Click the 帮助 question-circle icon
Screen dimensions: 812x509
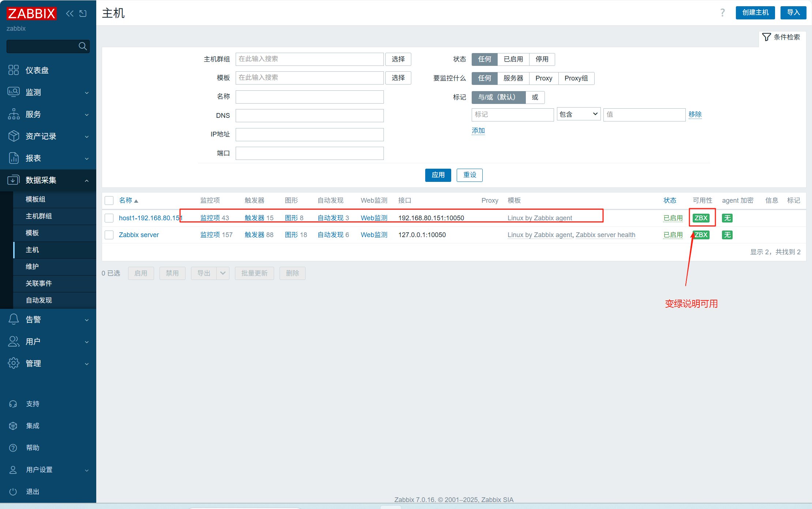tap(13, 448)
